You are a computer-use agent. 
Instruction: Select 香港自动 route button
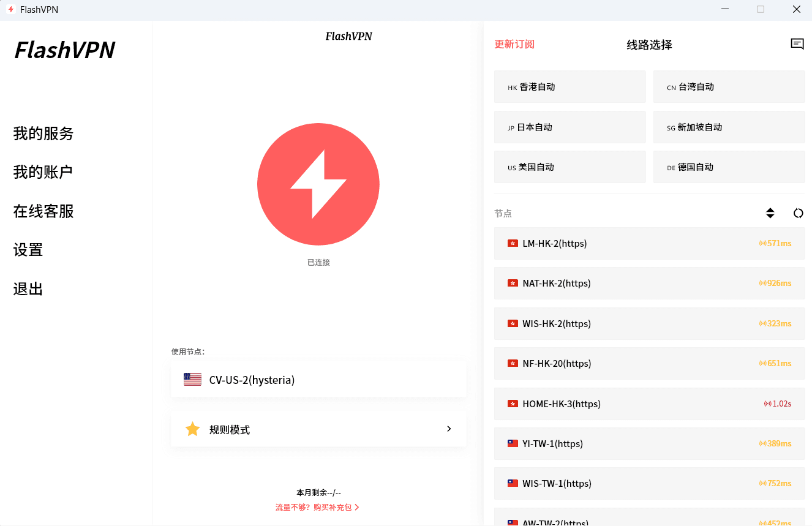[570, 87]
